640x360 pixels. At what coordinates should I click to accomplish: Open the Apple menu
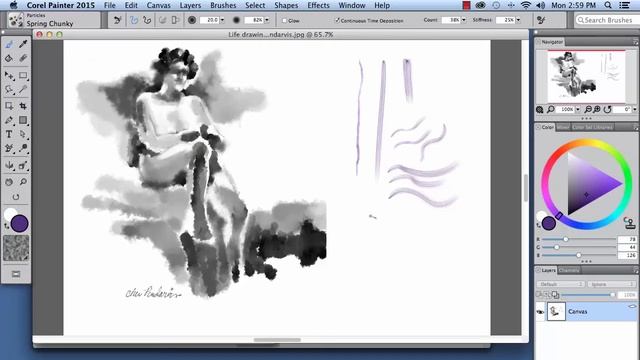pyautogui.click(x=13, y=5)
